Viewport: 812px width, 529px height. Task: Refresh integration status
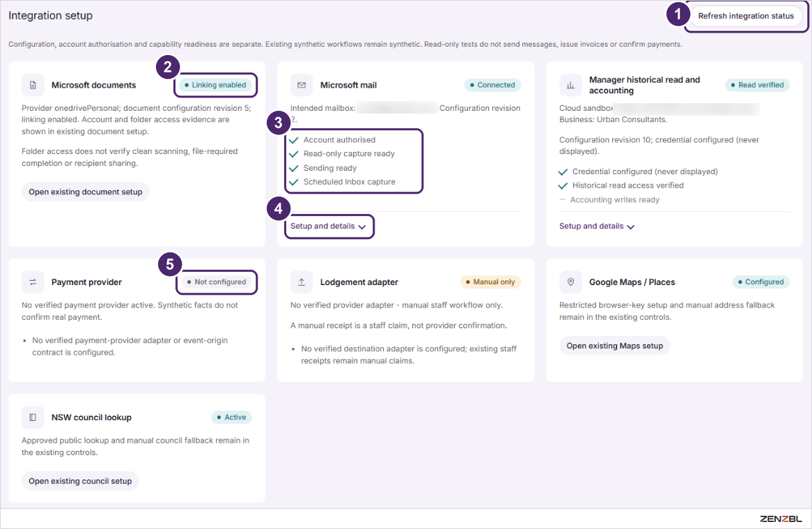(746, 16)
